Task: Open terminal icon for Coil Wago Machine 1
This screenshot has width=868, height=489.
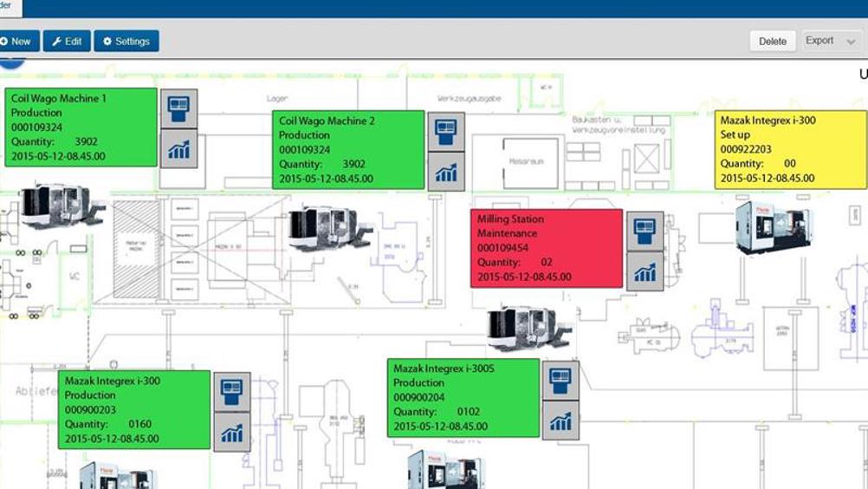Action: click(x=178, y=108)
